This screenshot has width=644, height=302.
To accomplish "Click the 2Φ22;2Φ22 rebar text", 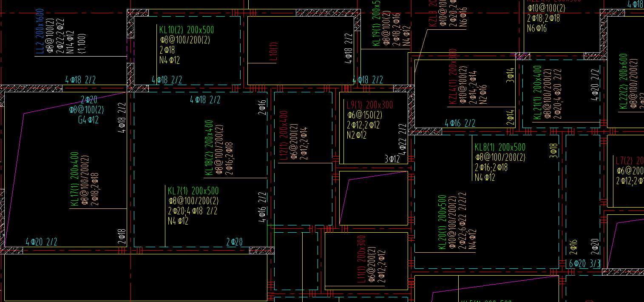I will pos(60,37).
